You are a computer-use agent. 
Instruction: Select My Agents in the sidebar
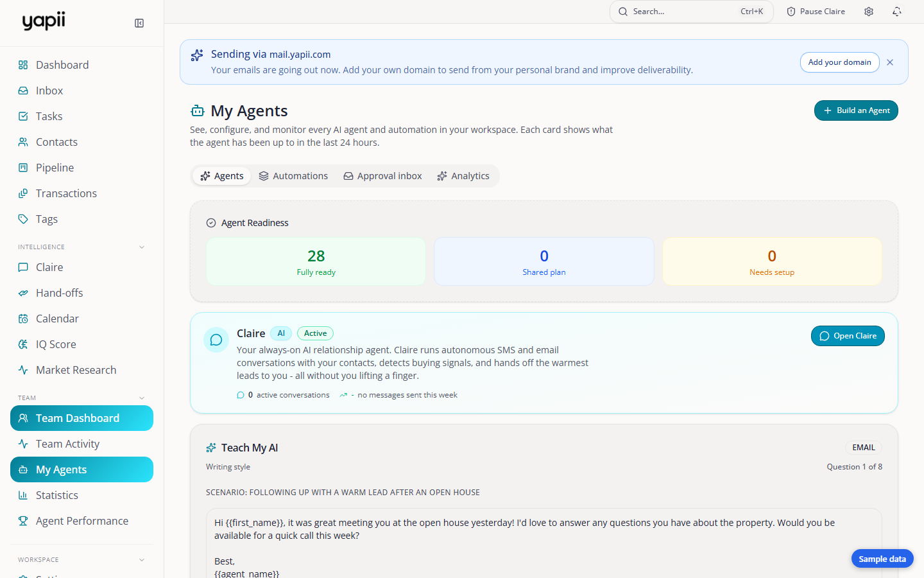81,469
